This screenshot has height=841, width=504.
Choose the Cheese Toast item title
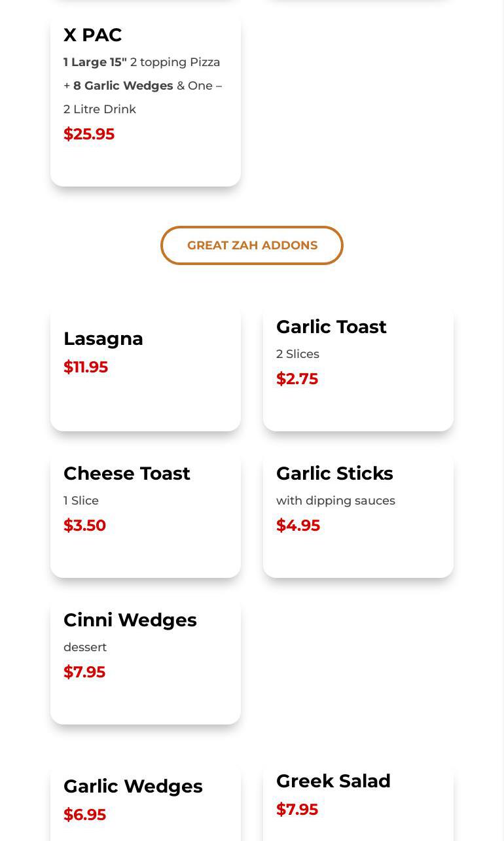tap(127, 473)
